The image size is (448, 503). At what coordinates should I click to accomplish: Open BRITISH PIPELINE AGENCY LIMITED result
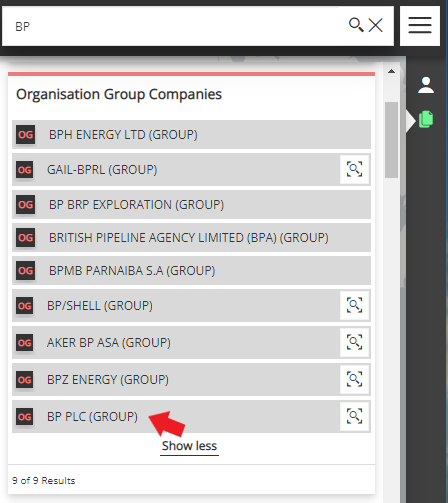pos(191,238)
